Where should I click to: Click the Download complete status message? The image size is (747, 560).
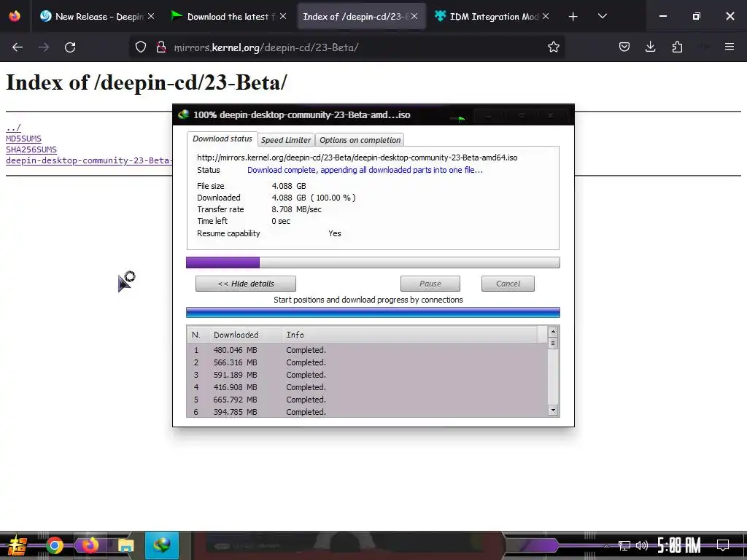365,170
